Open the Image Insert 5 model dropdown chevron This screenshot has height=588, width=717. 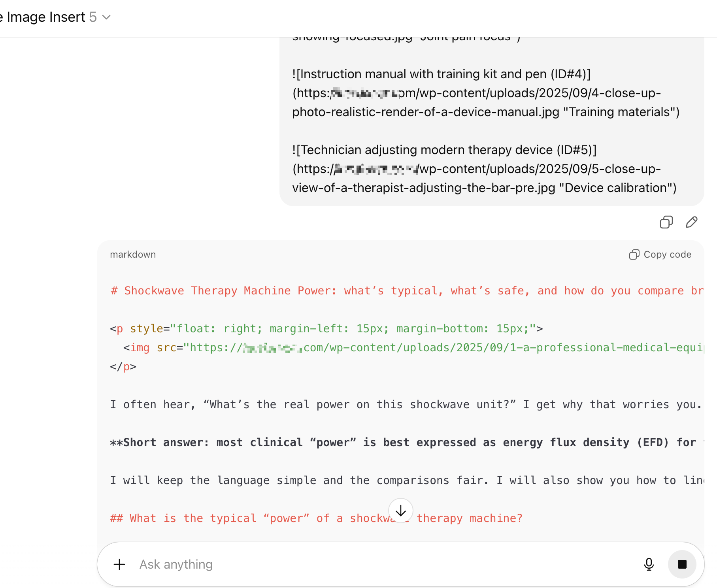point(106,17)
